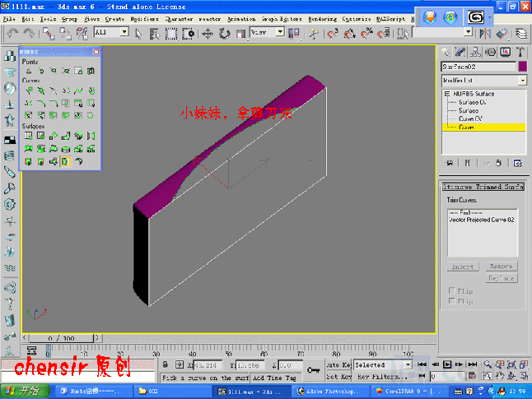Click reactor Rigid Body Collection icon
The image size is (532, 399).
(10, 56)
